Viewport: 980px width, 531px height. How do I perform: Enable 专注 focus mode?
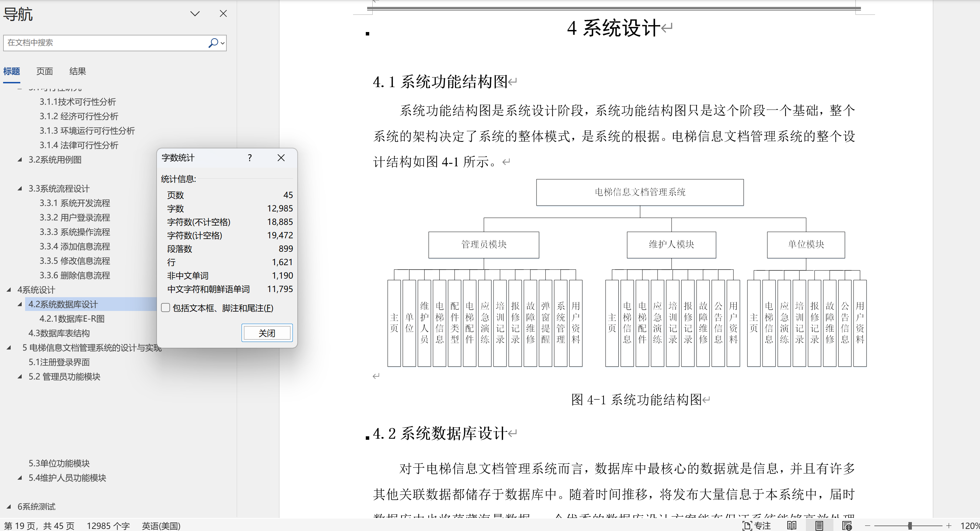[756, 526]
